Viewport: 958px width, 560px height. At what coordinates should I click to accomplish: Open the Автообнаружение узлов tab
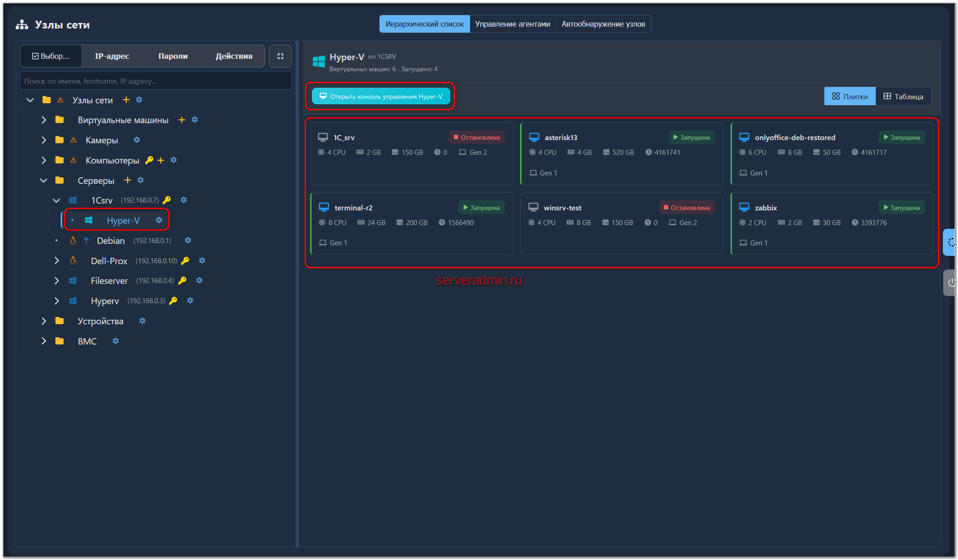click(603, 24)
